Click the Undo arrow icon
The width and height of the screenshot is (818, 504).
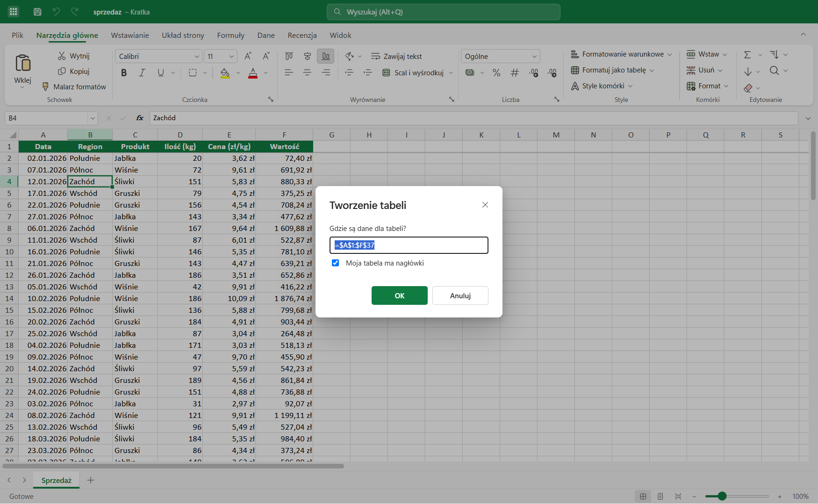pos(56,12)
